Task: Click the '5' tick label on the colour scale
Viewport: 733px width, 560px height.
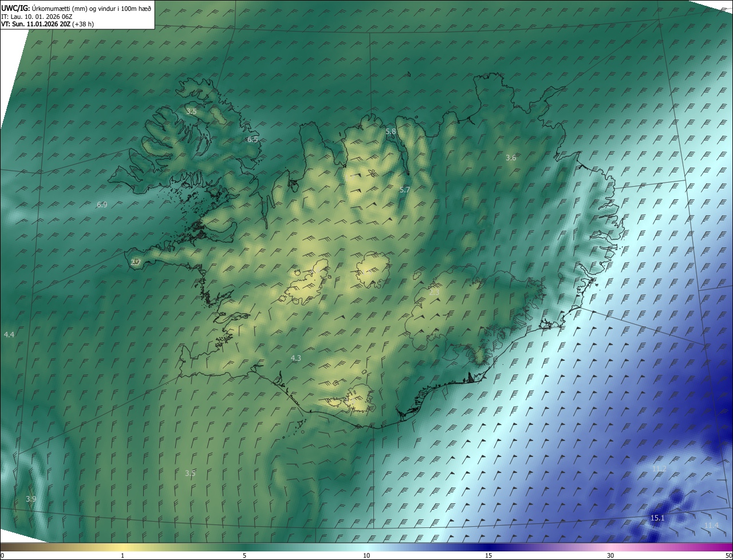Action: point(245,555)
